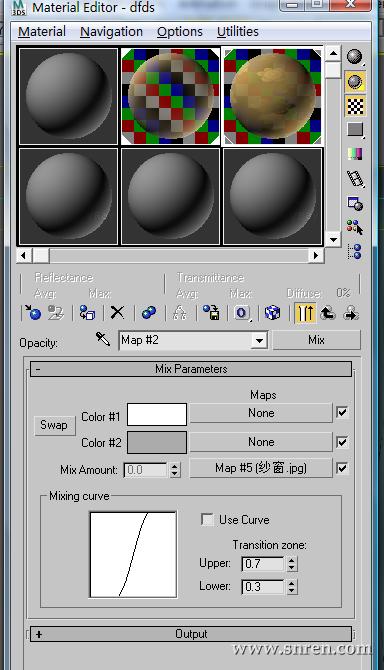The image size is (384, 670).
Task: Click Go Forward to Sibling icon
Action: [x=351, y=313]
